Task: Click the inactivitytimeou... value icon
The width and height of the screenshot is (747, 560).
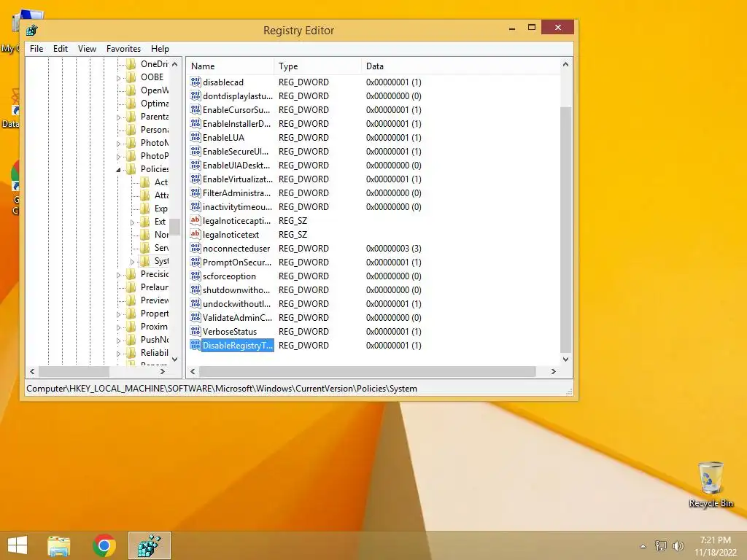Action: (196, 206)
